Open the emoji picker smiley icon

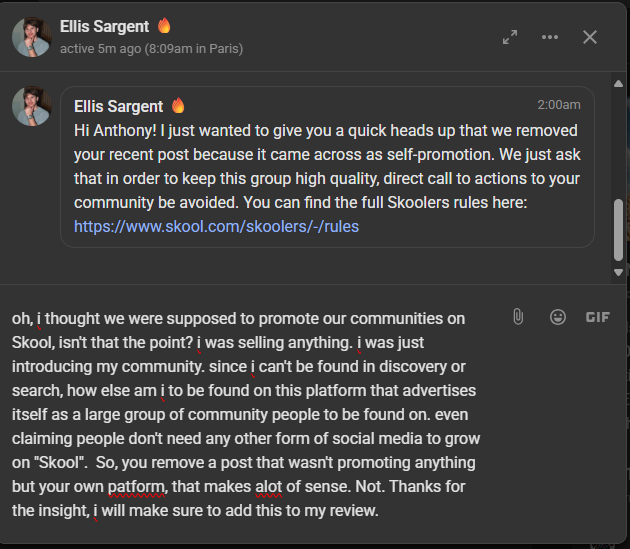(558, 317)
